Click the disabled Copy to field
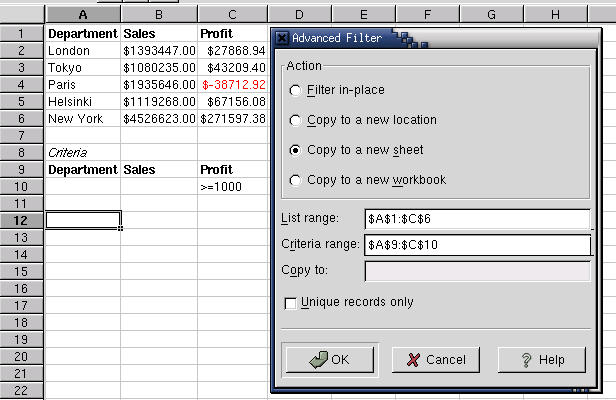Image resolution: width=616 pixels, height=400 pixels. point(477,271)
